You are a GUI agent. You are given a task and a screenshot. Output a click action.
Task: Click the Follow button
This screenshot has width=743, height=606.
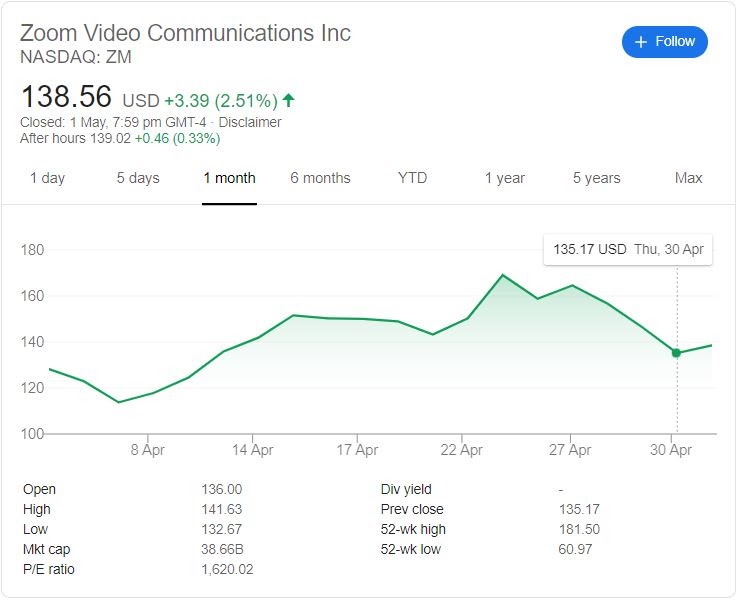click(664, 42)
